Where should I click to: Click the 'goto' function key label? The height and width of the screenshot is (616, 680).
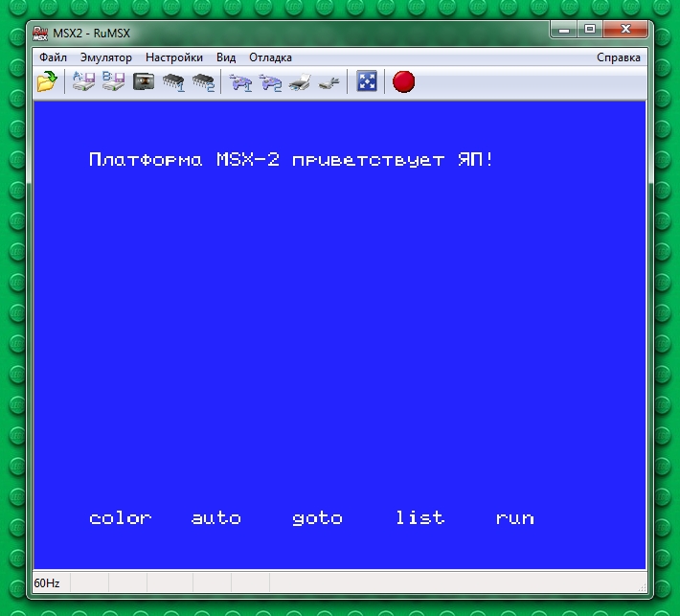tap(317, 518)
